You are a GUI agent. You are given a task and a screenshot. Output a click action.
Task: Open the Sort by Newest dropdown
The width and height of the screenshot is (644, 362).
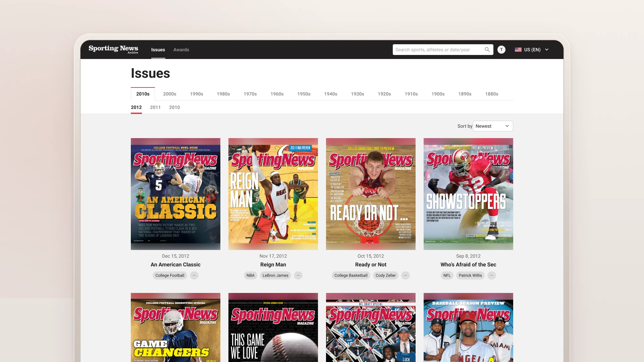coord(493,126)
